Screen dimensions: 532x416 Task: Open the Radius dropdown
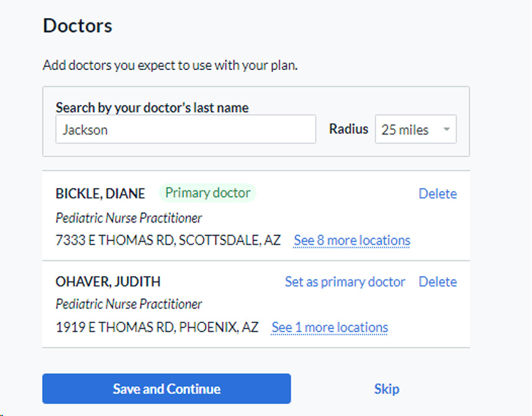[415, 129]
